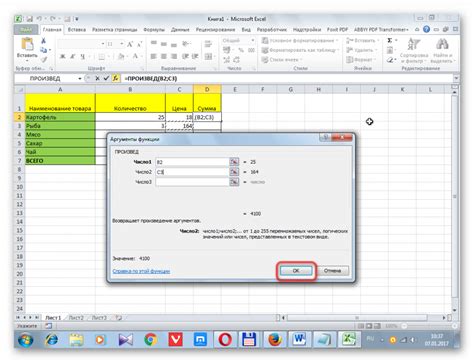Click cell A2 containing Картофель
Screen dimensions: 474x362
[x=60, y=117]
